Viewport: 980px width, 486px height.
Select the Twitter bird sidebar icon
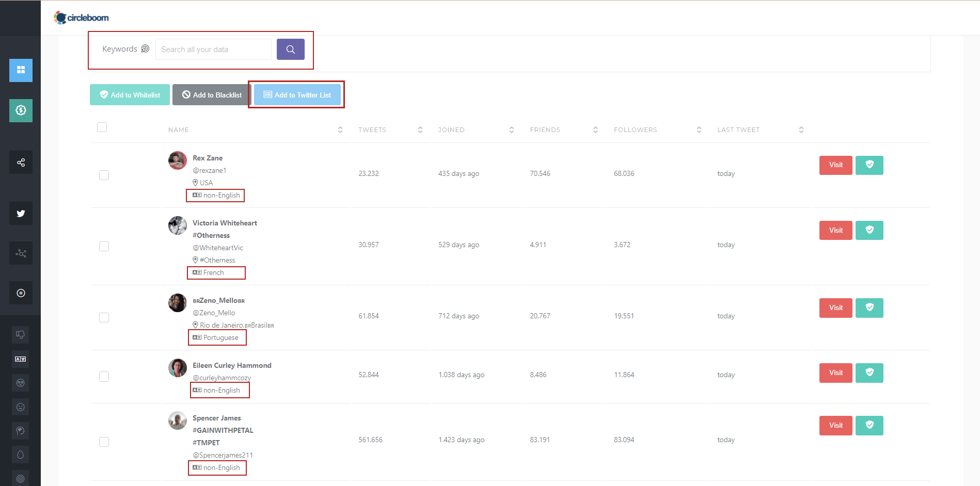[x=21, y=213]
